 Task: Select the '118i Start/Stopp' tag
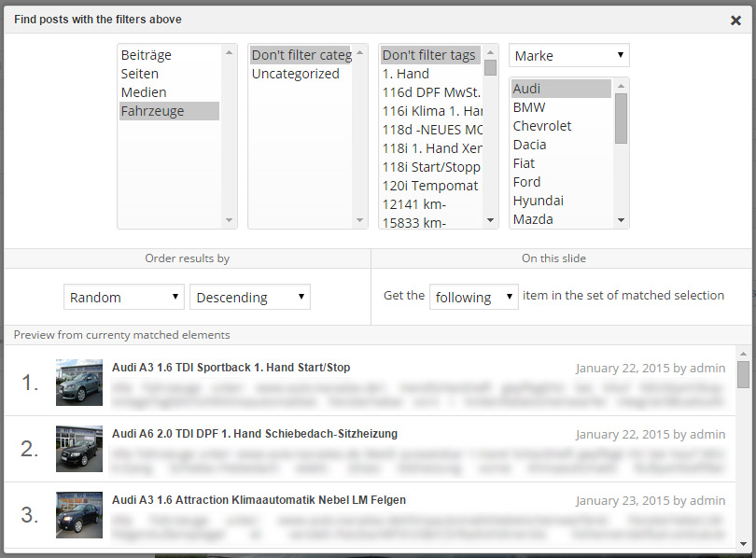pyautogui.click(x=431, y=167)
